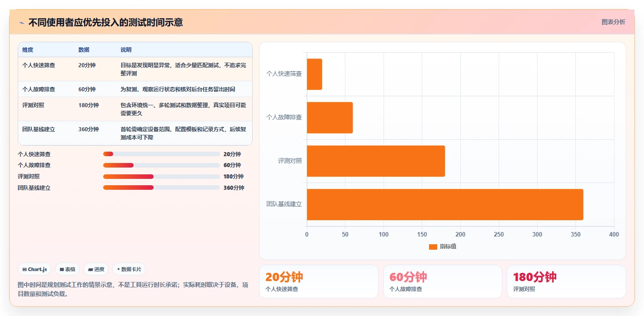Select the 进度 tag chip
The width and height of the screenshot is (644, 316).
click(96, 269)
